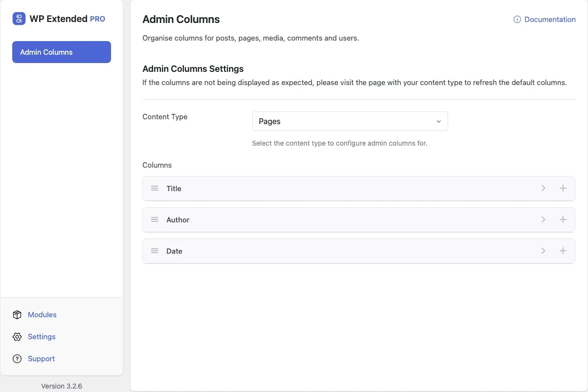Click the WP Extended logo icon
The height and width of the screenshot is (392, 588).
pyautogui.click(x=19, y=19)
